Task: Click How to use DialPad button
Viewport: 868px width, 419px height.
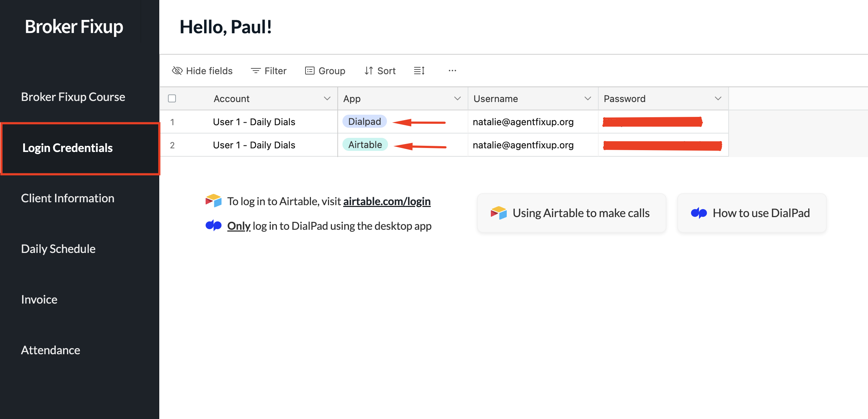Action: 751,213
